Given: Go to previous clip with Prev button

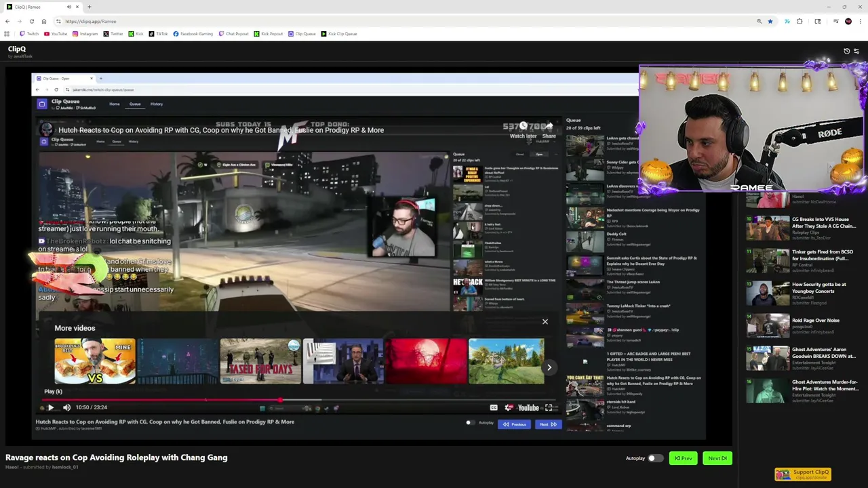Looking at the screenshot, I should 683,458.
